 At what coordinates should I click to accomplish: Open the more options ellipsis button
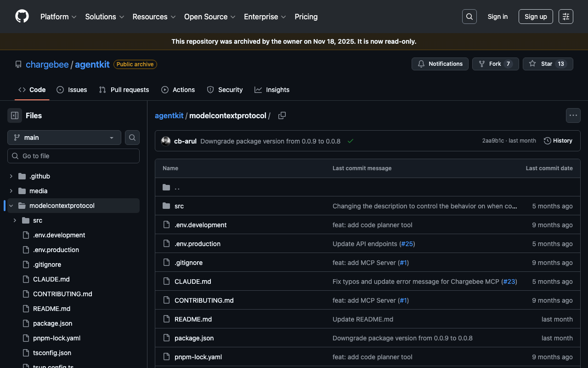point(573,115)
